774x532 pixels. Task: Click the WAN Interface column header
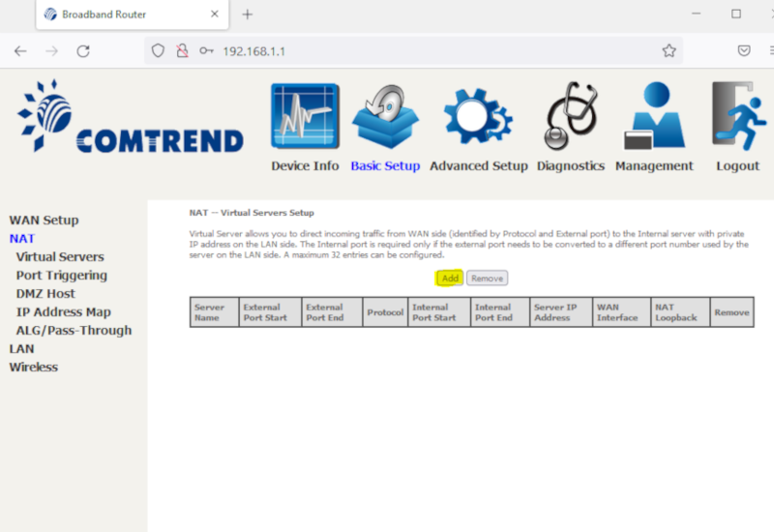click(x=621, y=312)
